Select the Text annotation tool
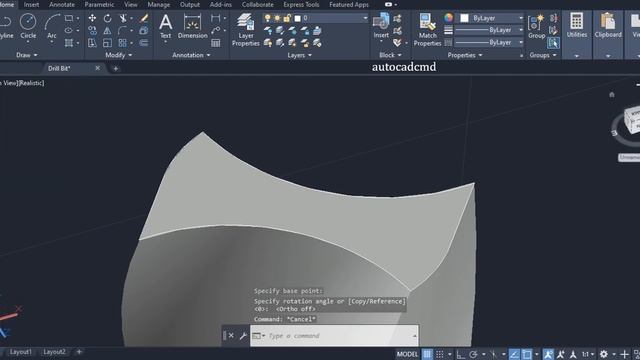The height and width of the screenshot is (360, 640). 165,26
